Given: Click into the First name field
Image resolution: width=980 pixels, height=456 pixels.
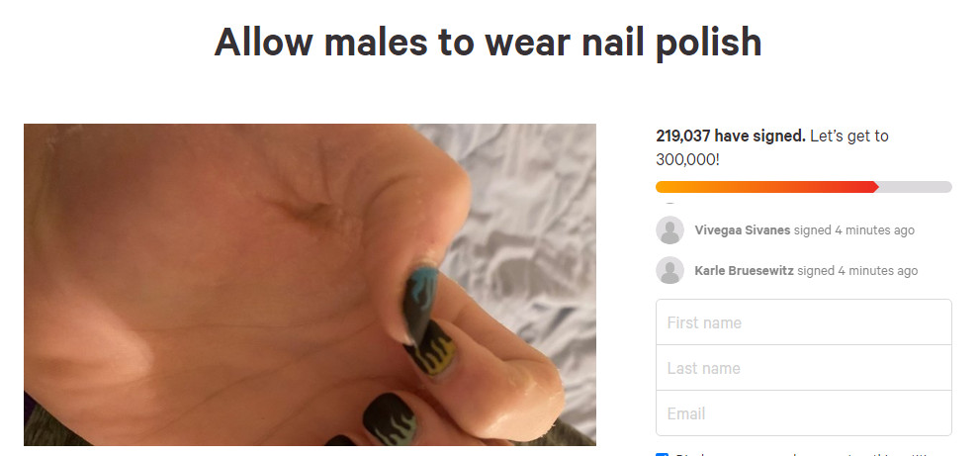Looking at the screenshot, I should click(803, 322).
